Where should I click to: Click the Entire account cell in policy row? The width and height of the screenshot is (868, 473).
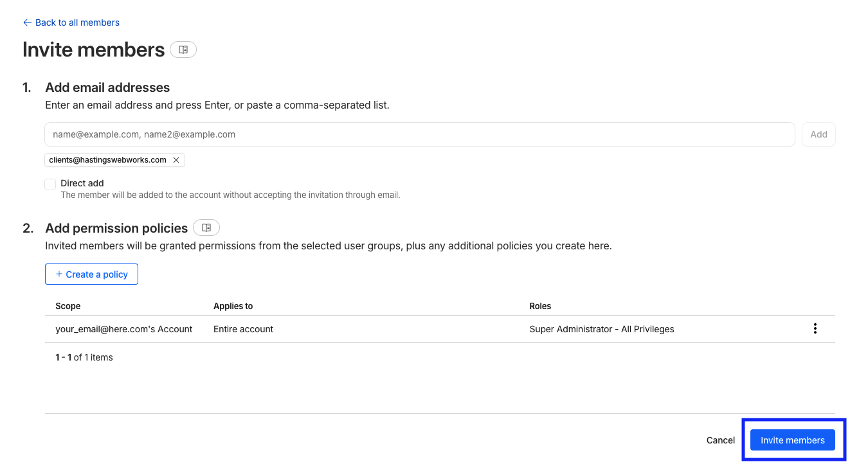[x=243, y=329]
